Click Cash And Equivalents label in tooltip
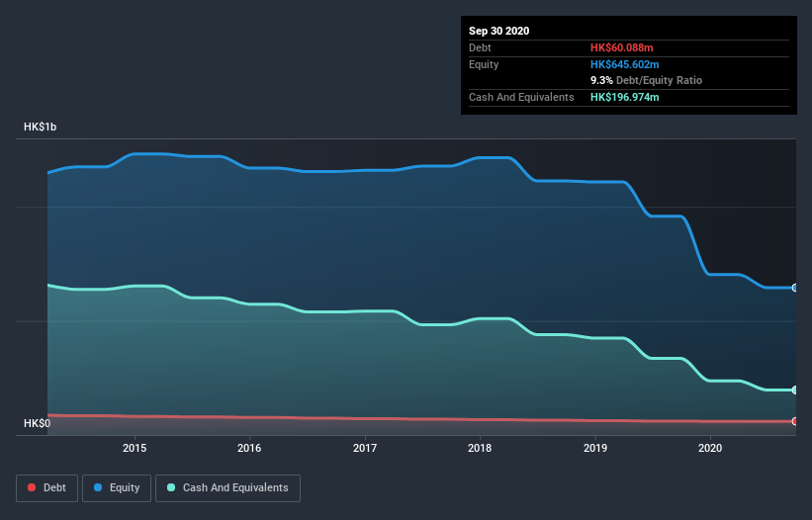This screenshot has width=812, height=520. (x=521, y=97)
